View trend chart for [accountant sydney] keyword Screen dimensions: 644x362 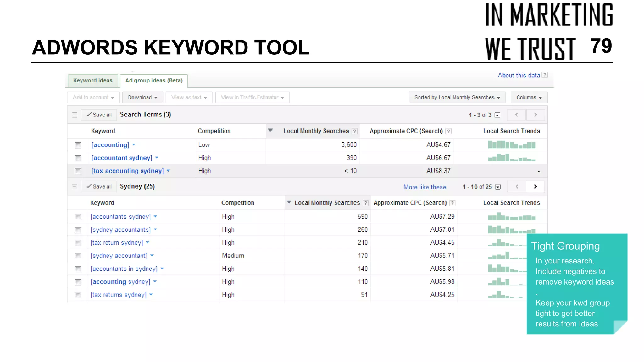pyautogui.click(x=512, y=157)
